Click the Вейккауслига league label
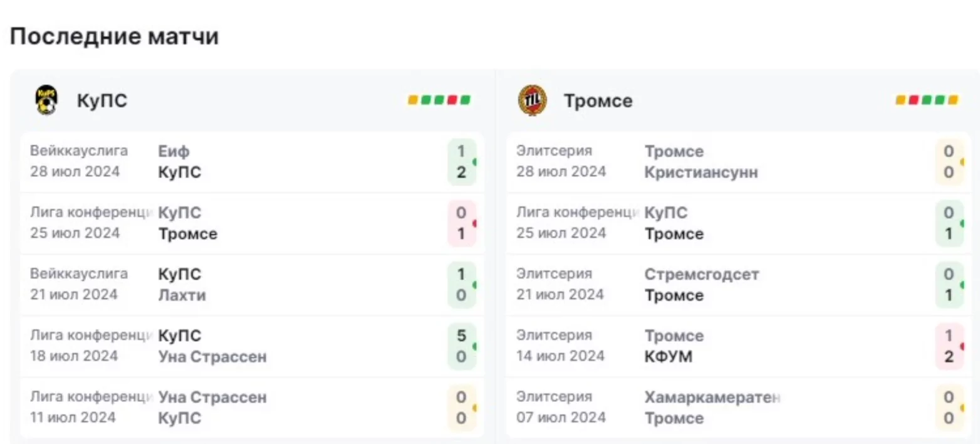Image resolution: width=980 pixels, height=444 pixels. click(x=79, y=149)
